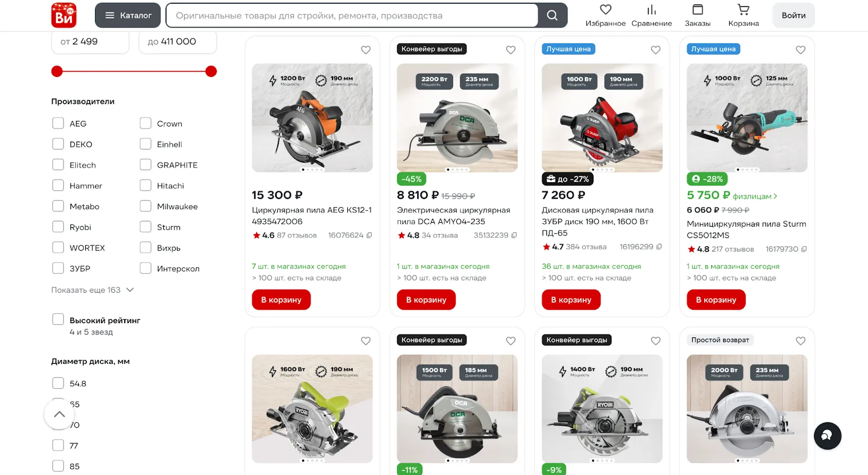The image size is (868, 475).
Task: Focus the product search input field
Action: coord(352,15)
